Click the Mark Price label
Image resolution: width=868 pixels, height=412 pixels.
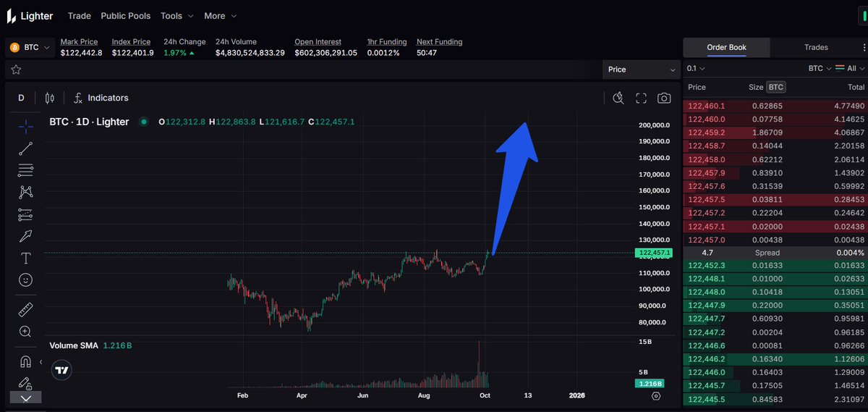pyautogui.click(x=79, y=42)
